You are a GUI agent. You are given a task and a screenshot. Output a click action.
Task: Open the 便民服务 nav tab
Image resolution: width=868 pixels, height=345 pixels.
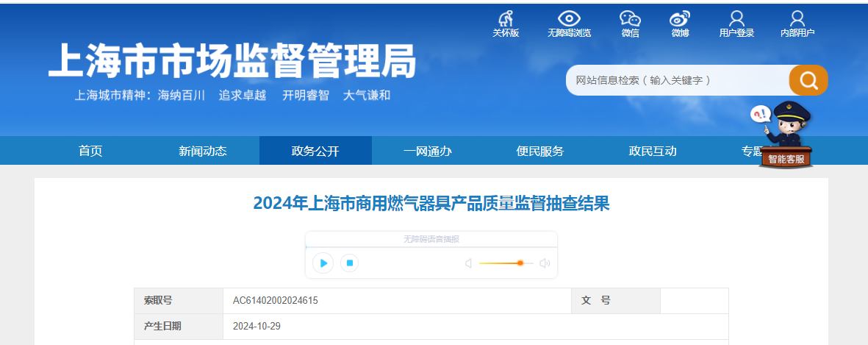pyautogui.click(x=539, y=151)
